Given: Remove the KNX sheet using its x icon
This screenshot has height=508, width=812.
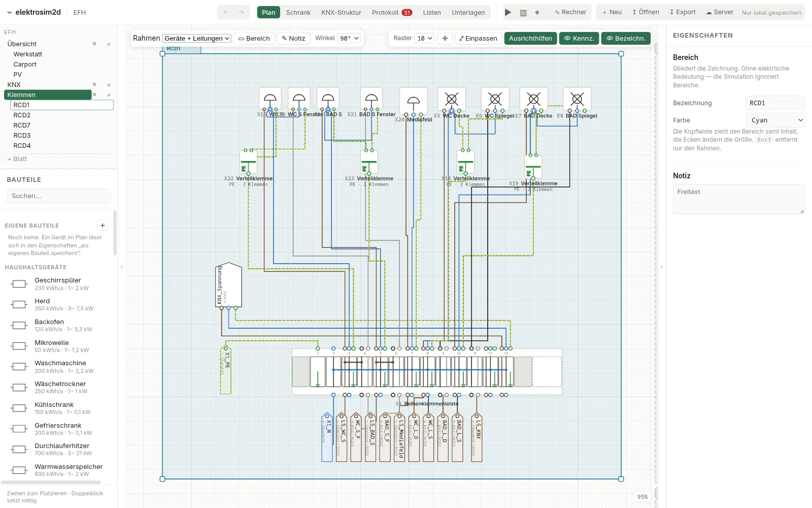Looking at the screenshot, I should 109,85.
